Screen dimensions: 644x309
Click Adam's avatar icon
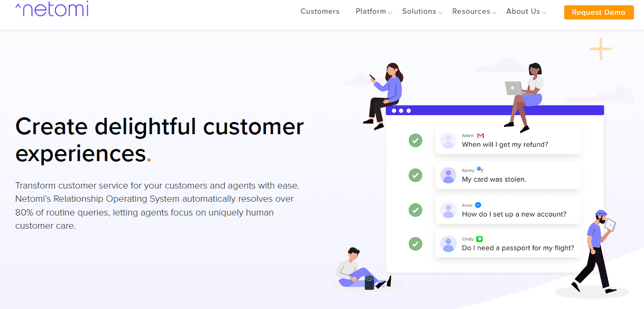(x=448, y=141)
